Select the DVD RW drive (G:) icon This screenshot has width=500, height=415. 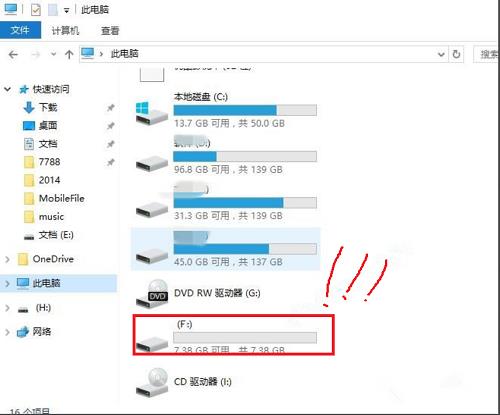pyautogui.click(x=152, y=294)
